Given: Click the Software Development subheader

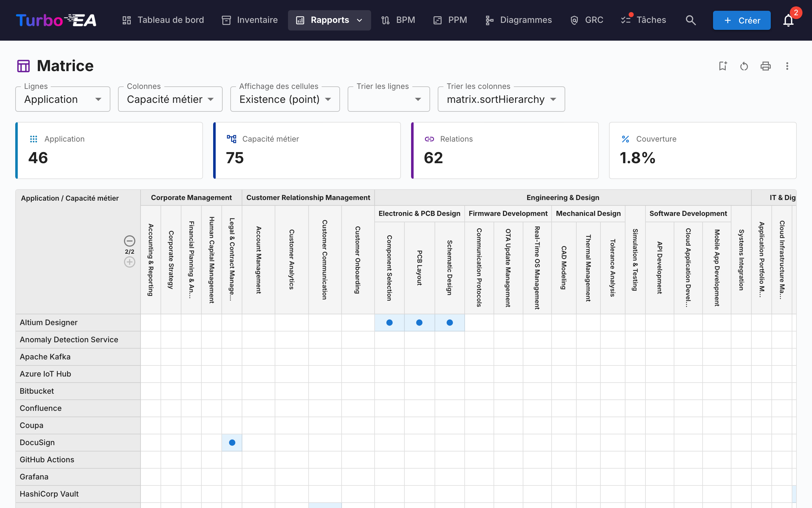Looking at the screenshot, I should (x=688, y=214).
